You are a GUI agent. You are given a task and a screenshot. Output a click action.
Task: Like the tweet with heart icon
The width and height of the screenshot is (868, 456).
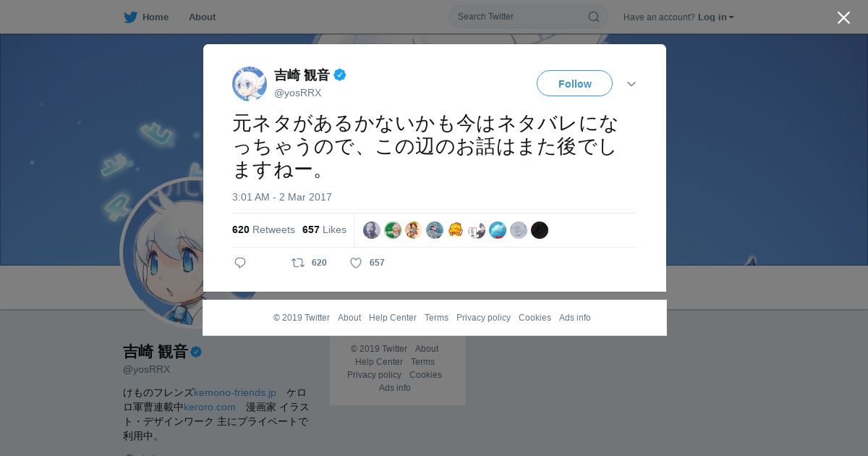355,263
